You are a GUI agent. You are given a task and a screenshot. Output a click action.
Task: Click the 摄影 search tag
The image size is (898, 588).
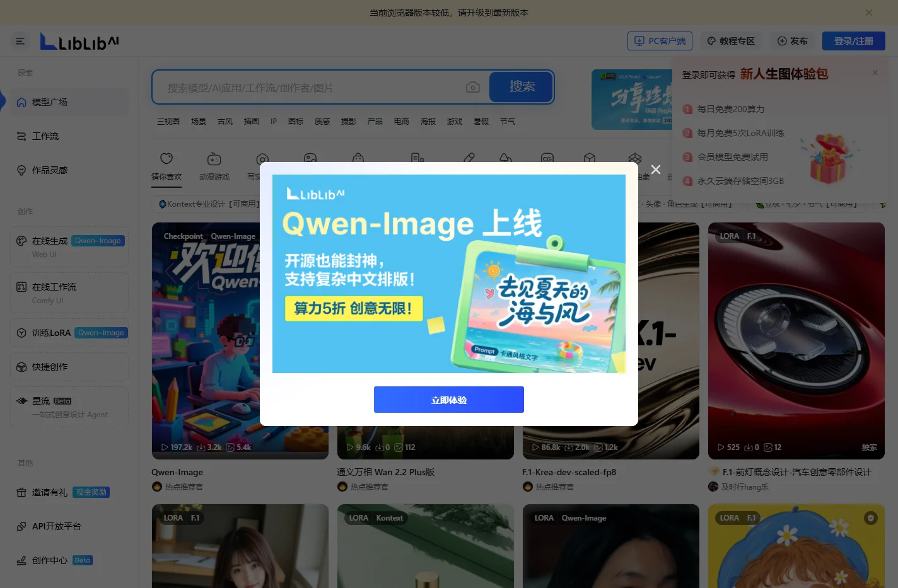point(349,122)
